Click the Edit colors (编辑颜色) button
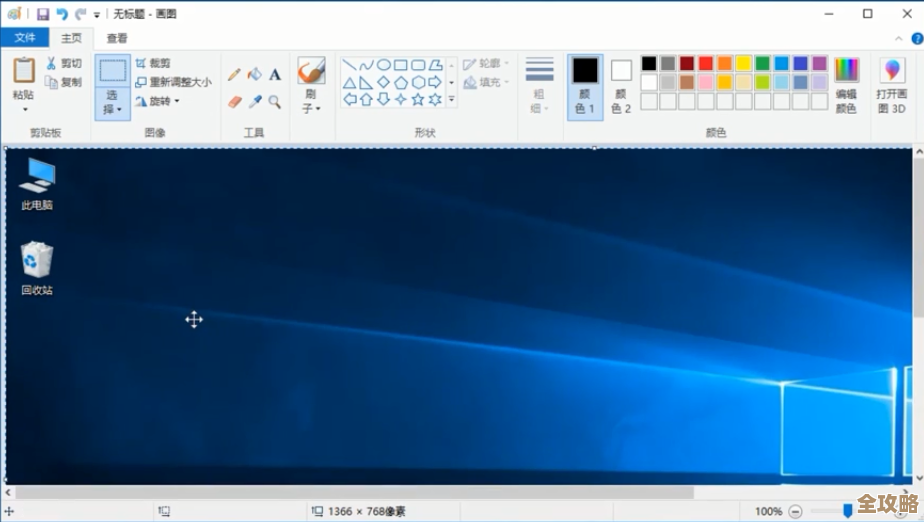 [846, 85]
